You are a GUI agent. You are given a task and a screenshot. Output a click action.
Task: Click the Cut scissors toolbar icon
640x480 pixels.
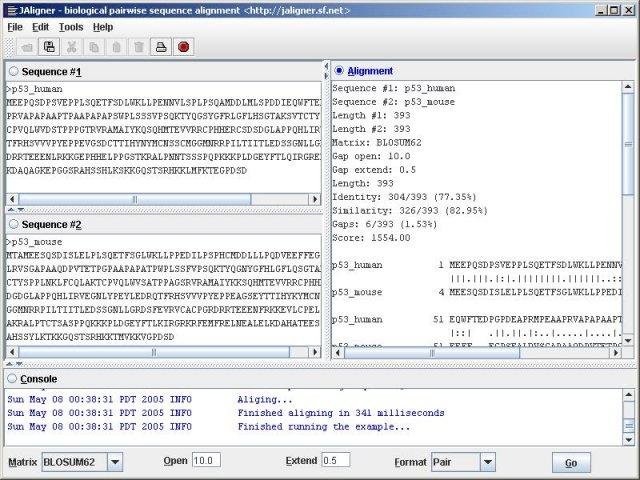[72, 47]
